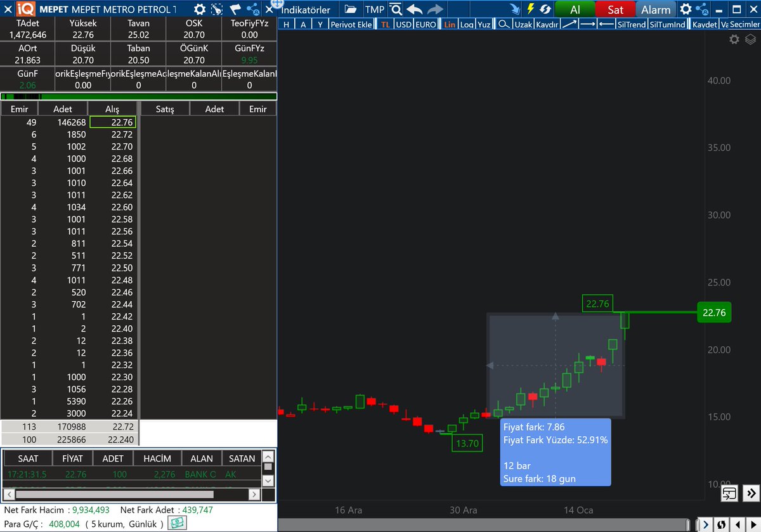Switch to Yuz scale
The width and height of the screenshot is (761, 532).
click(484, 24)
